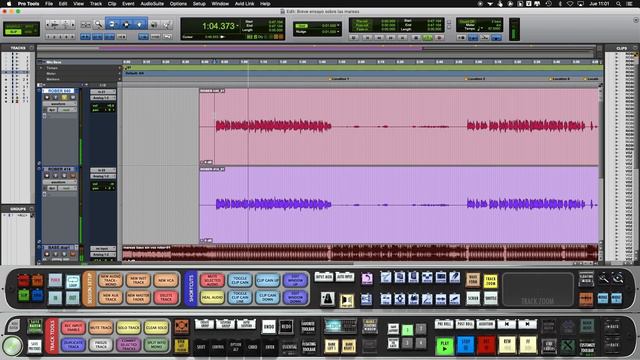Select the Scrubber tool

pos(154,25)
